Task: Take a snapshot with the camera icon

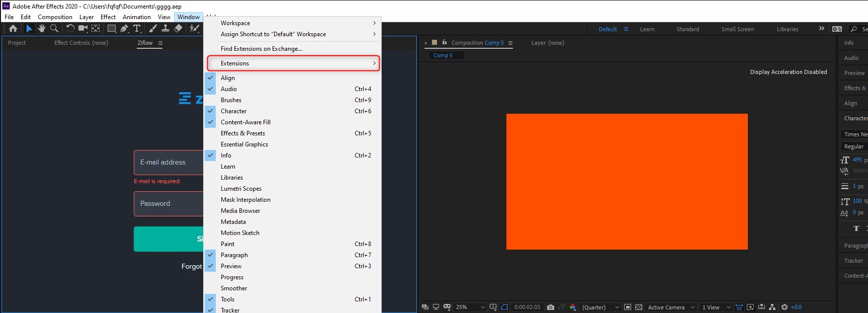Action: click(x=551, y=307)
